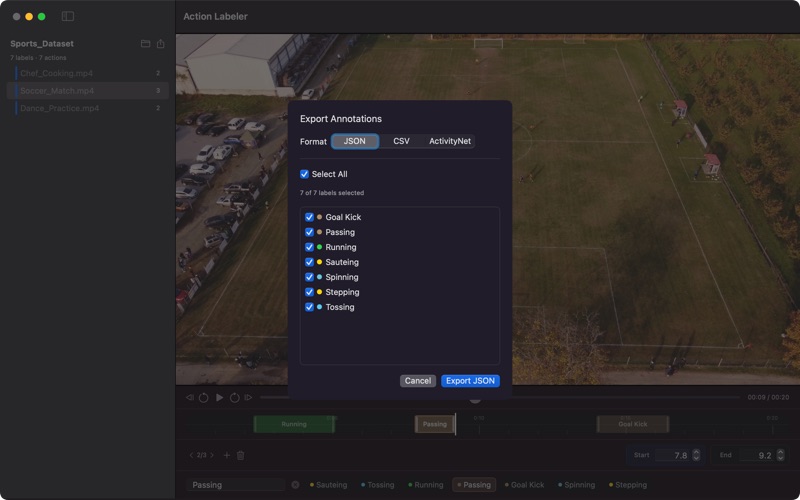The width and height of the screenshot is (800, 500).
Task: Uncheck the Sauteing label checkbox
Action: 309,262
